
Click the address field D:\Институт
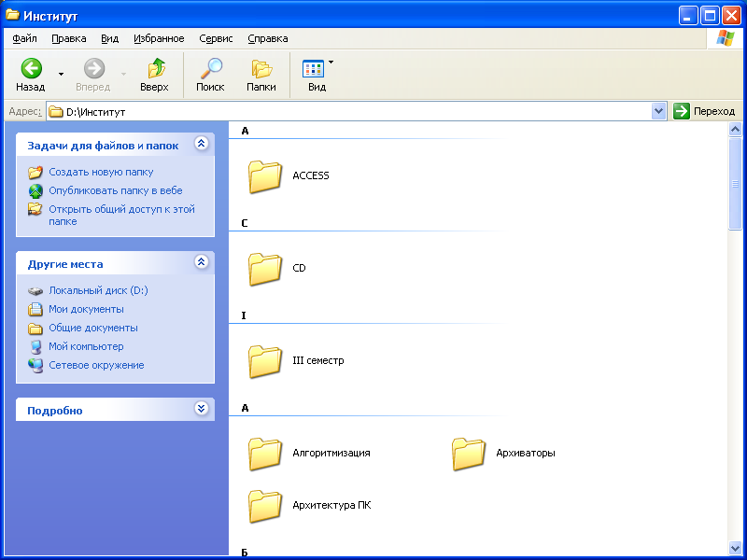click(348, 111)
